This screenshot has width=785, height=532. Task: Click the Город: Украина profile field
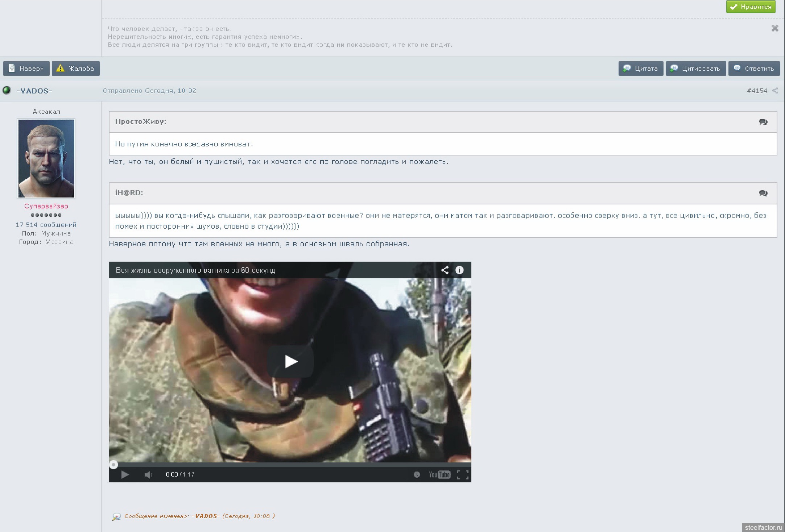tap(46, 242)
